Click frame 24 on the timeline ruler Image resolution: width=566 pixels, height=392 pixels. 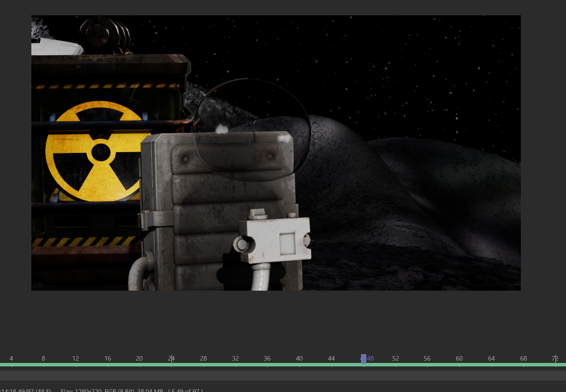(171, 358)
